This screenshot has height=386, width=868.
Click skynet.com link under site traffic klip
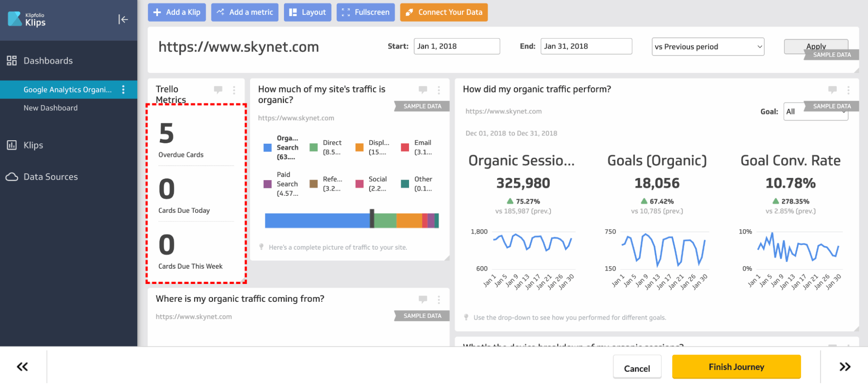tap(296, 118)
